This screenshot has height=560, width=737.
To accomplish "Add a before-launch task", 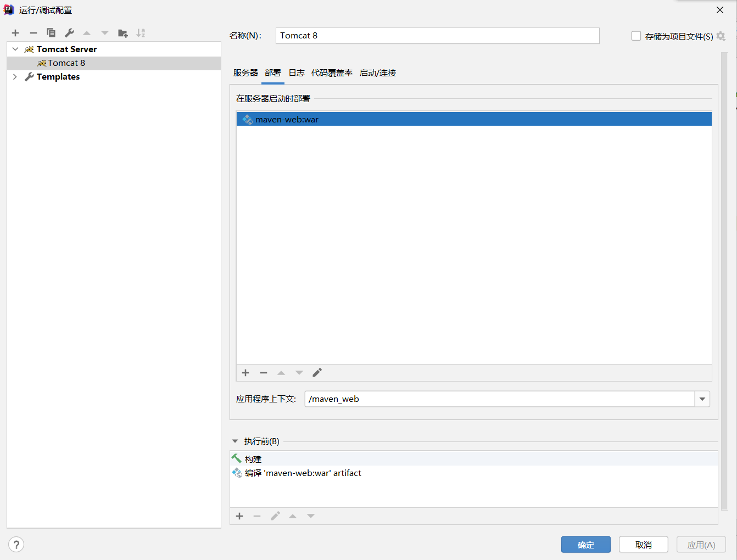I will pos(239,516).
